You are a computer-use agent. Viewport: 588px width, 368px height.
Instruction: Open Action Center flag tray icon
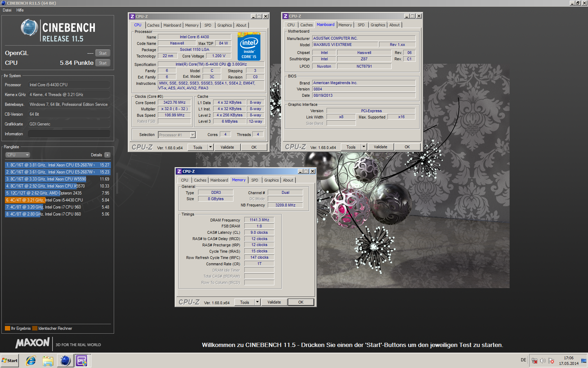coord(551,361)
